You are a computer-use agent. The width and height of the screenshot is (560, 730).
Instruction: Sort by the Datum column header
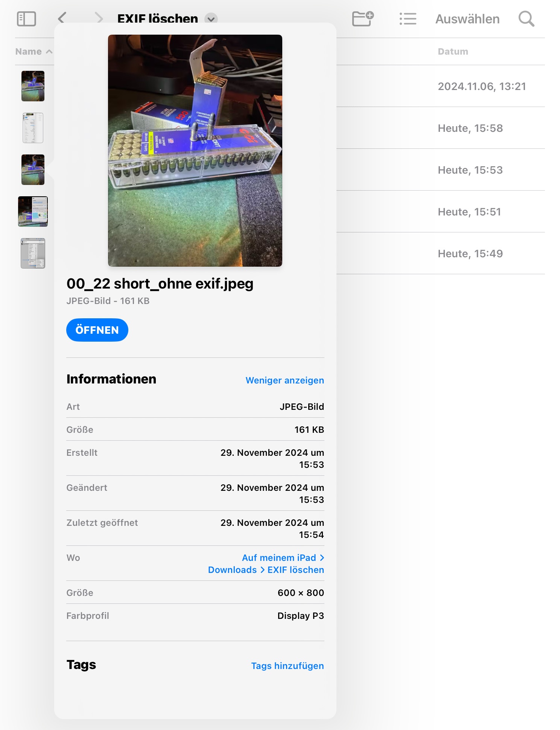453,52
